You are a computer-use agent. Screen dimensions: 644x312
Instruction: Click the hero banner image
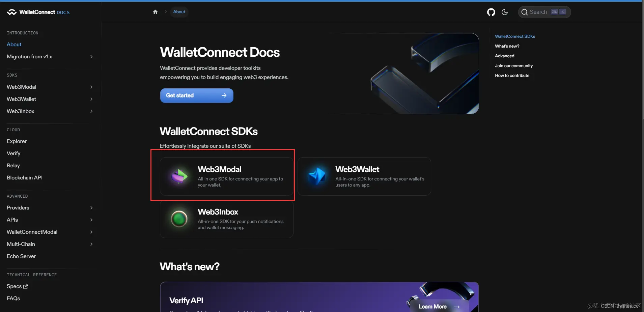pyautogui.click(x=404, y=74)
